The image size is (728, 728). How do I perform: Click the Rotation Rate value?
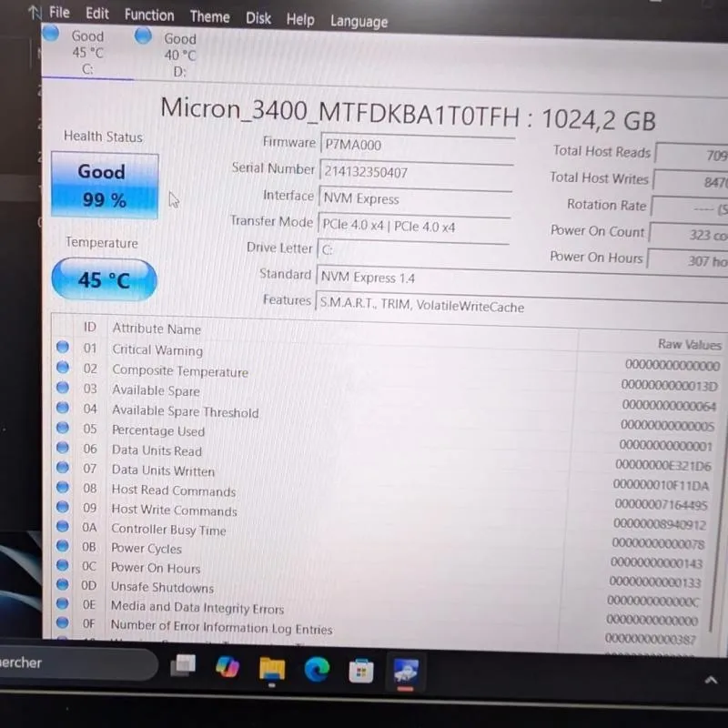[689, 208]
